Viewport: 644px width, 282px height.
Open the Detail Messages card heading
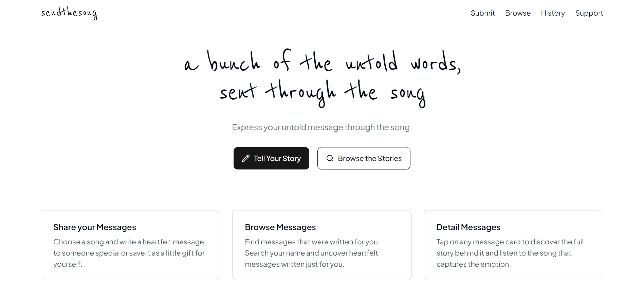pyautogui.click(x=468, y=227)
